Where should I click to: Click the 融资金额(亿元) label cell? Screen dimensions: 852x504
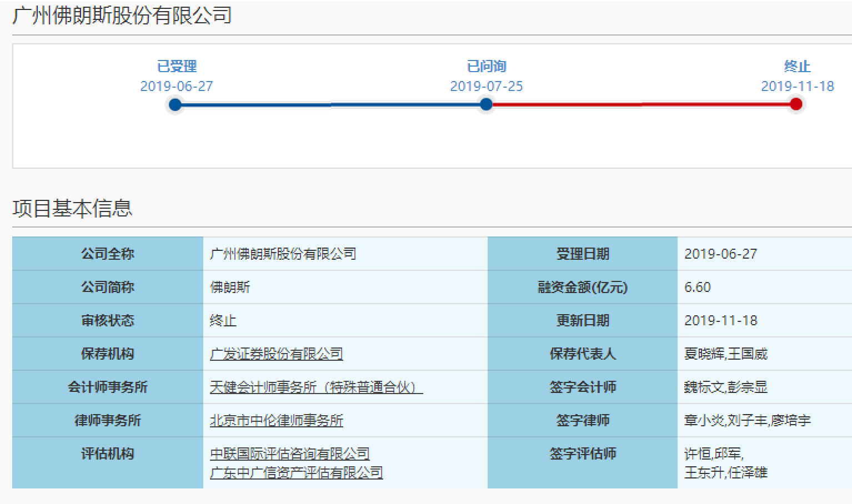[583, 287]
